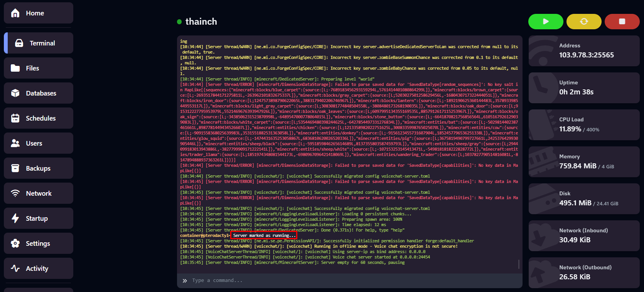Click the Backups archive icon
Viewport: 644px width, 292px height.
(x=15, y=168)
